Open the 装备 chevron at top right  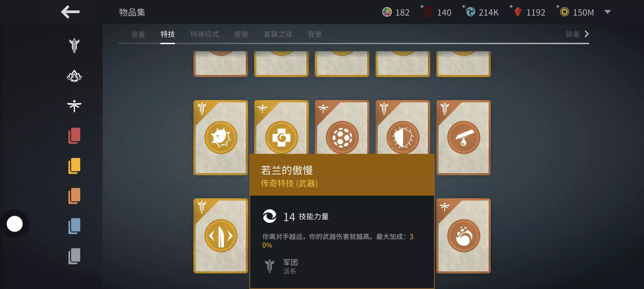[577, 34]
